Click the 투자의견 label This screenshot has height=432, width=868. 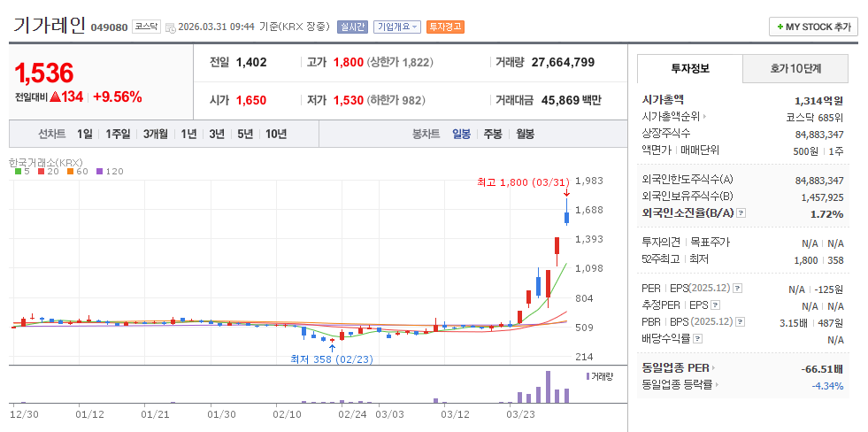point(661,242)
